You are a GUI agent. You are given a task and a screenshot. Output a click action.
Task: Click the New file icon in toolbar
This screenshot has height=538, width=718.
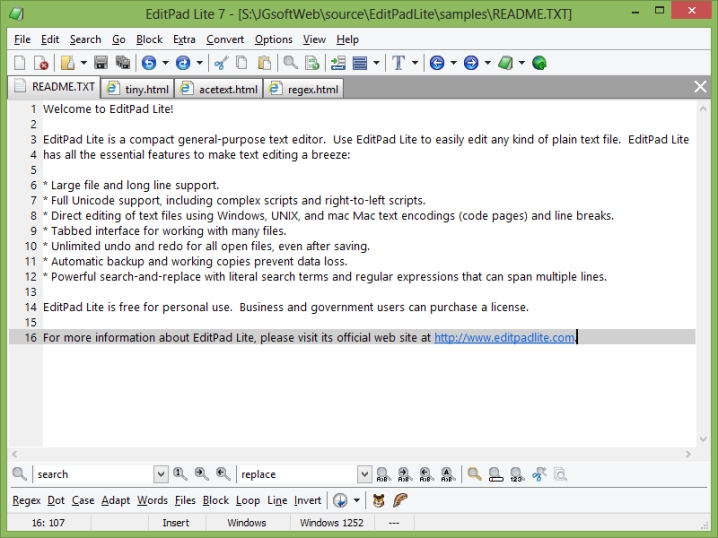coord(20,63)
